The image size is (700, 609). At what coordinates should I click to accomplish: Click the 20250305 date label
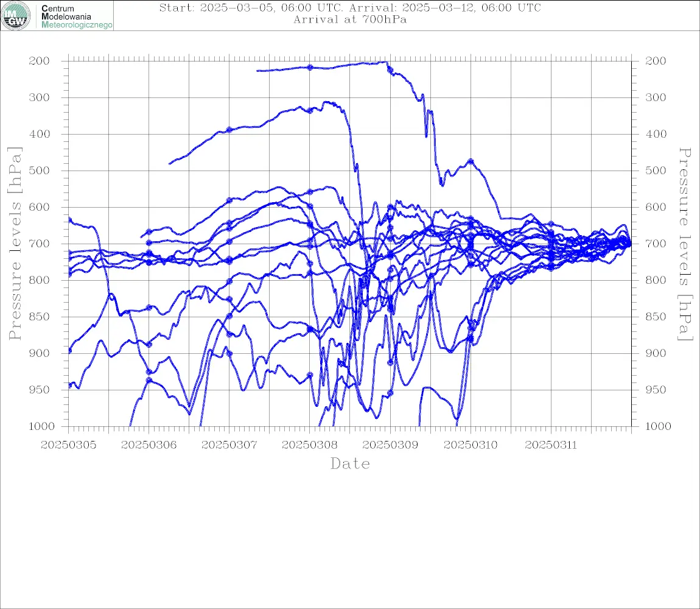coord(68,445)
